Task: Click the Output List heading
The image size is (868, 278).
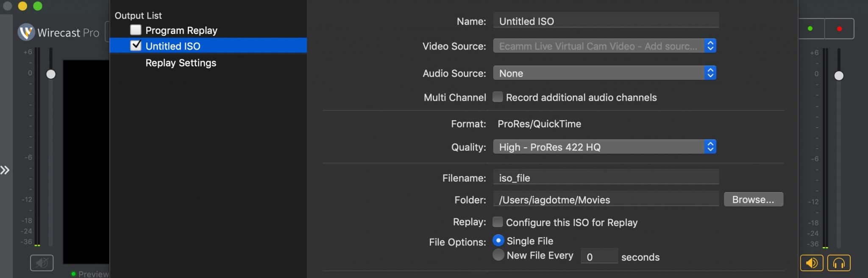Action: [x=138, y=16]
